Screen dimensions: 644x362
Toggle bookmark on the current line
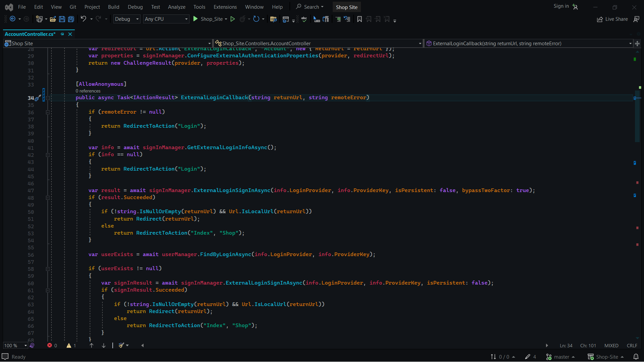[x=360, y=19]
